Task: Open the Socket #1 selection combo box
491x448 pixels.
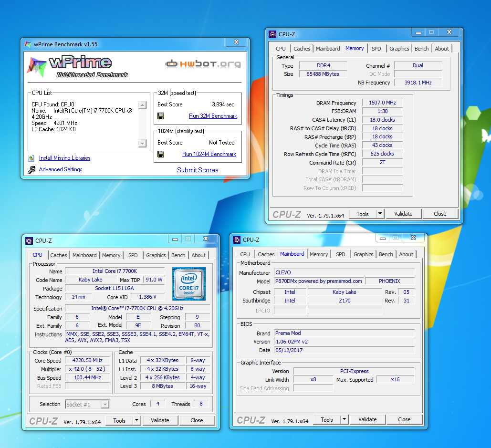Action: (87, 404)
